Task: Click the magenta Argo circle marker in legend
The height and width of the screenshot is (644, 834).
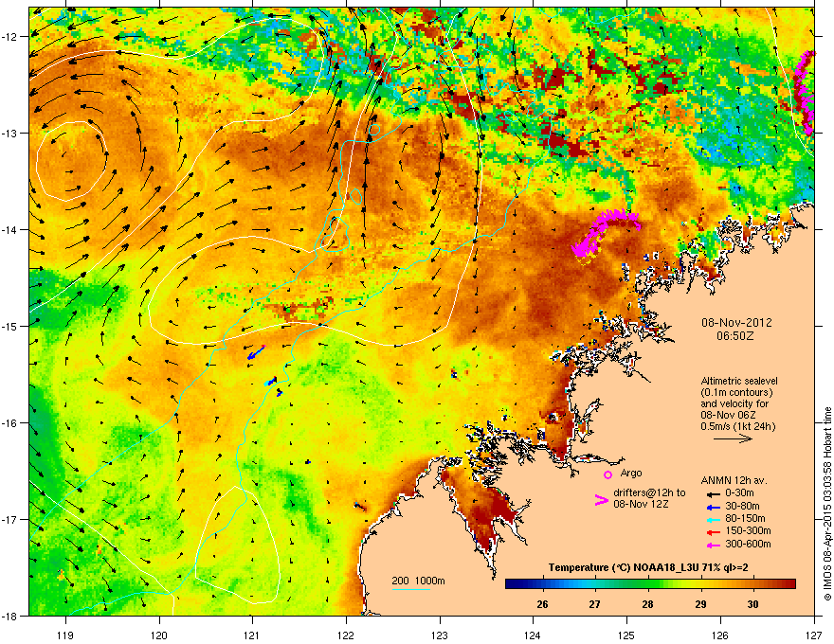Action: click(x=607, y=474)
